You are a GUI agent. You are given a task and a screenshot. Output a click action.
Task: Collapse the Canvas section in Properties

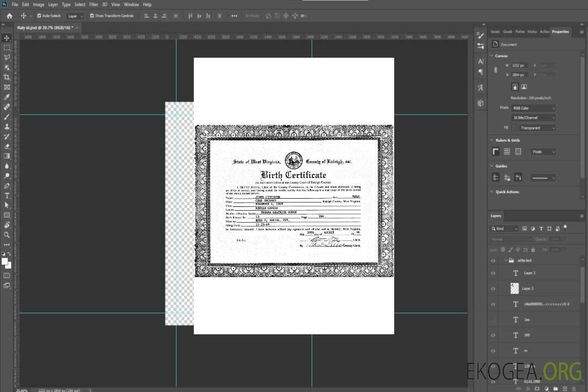(x=492, y=56)
